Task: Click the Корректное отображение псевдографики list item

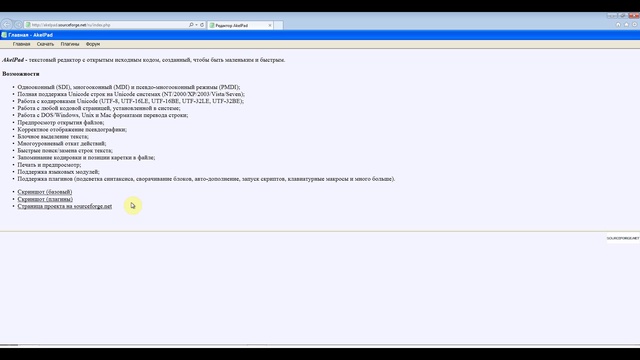Action: tap(72, 129)
